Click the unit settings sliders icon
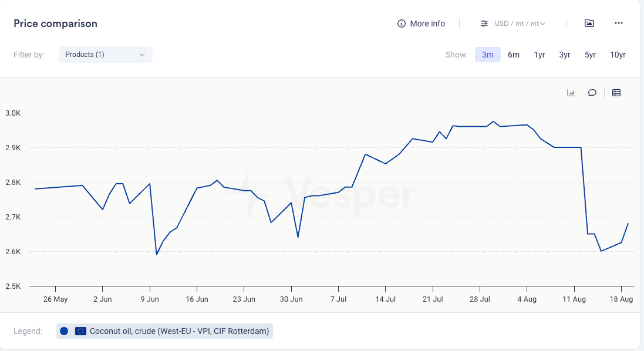Viewport: 644px width, 351px height. [484, 23]
